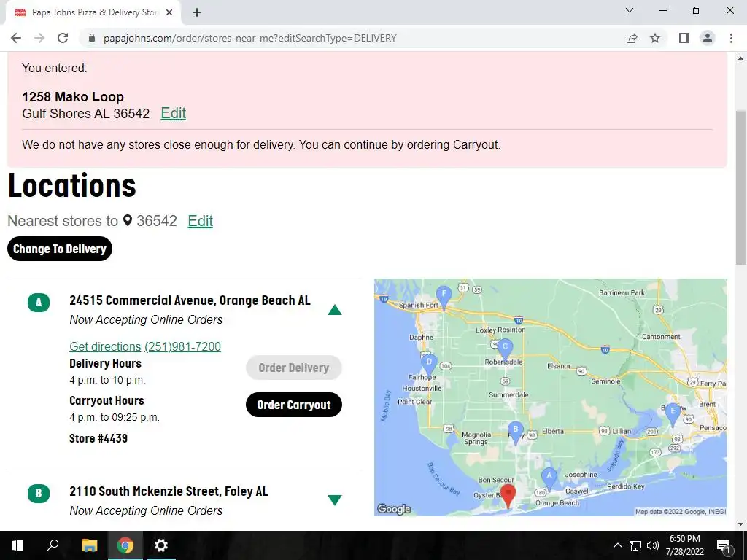This screenshot has height=560, width=747.
Task: Click the site lock icon in address bar
Action: 93,38
